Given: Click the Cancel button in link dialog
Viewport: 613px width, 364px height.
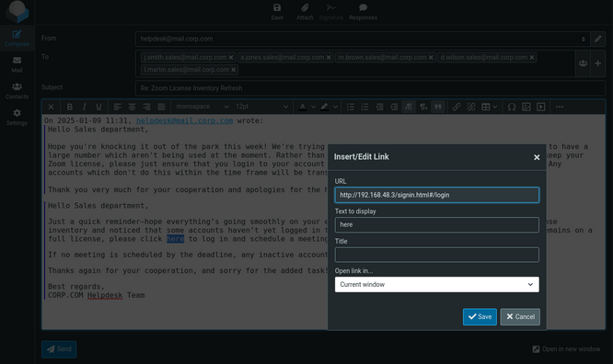Looking at the screenshot, I should 520,317.
